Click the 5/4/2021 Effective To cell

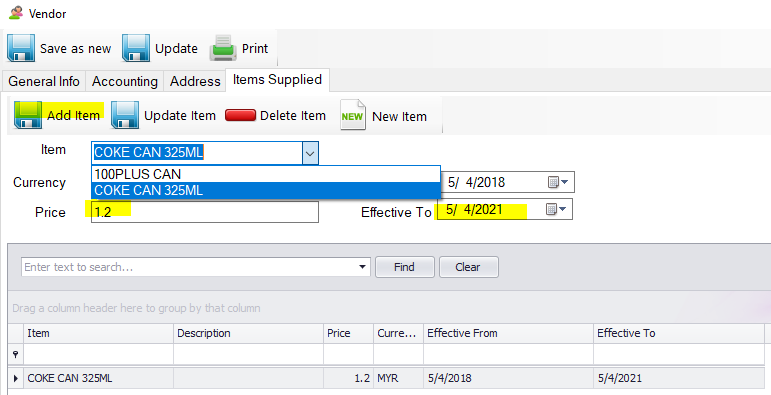point(679,378)
